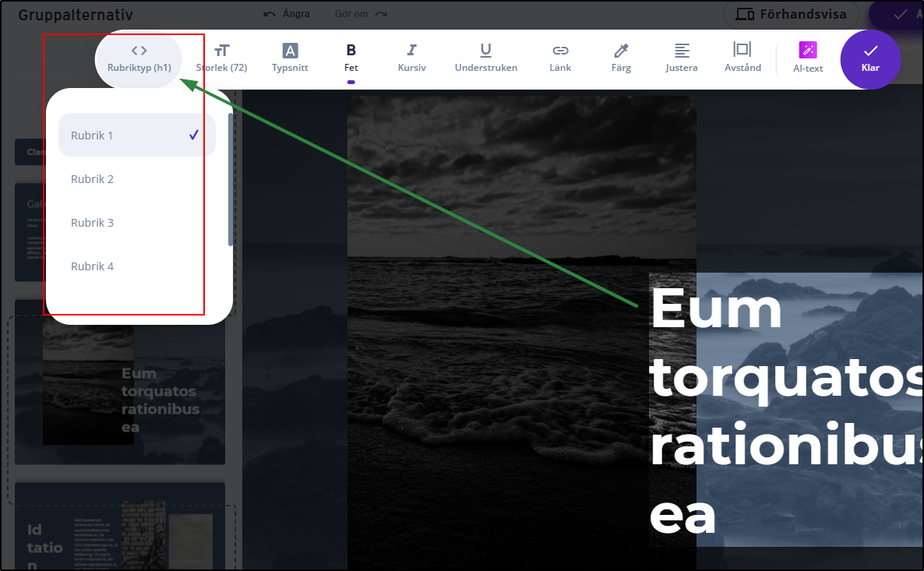
Task: Open AI-text options
Action: [x=808, y=58]
